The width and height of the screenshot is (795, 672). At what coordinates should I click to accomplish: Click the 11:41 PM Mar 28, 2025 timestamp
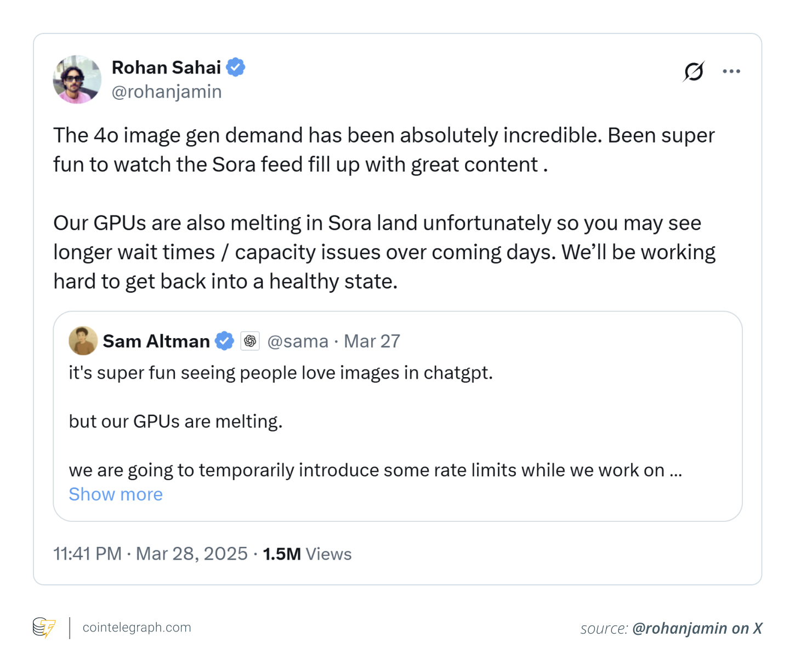coord(150,554)
